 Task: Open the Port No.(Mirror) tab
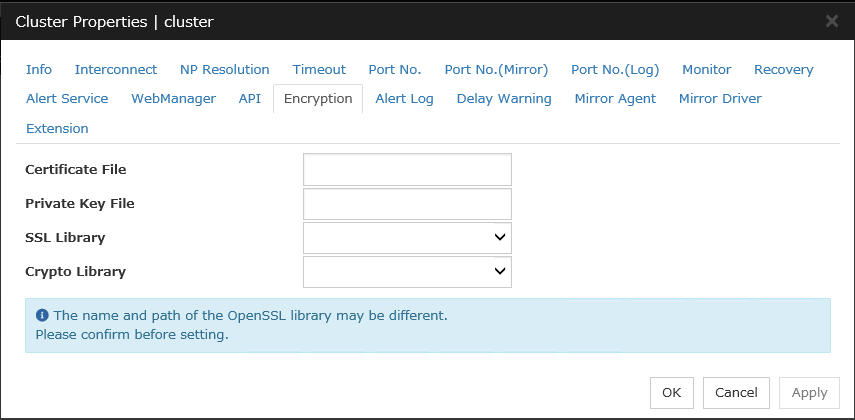(x=496, y=70)
